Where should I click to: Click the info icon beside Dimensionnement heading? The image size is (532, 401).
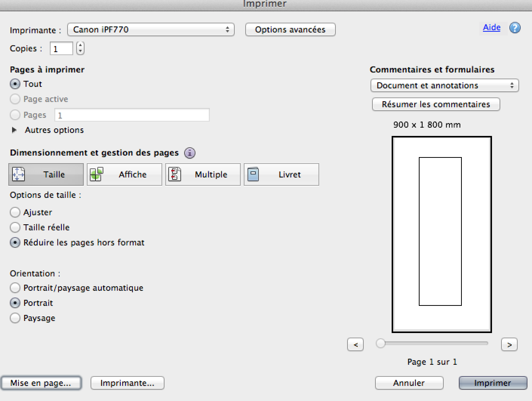pyautogui.click(x=190, y=153)
